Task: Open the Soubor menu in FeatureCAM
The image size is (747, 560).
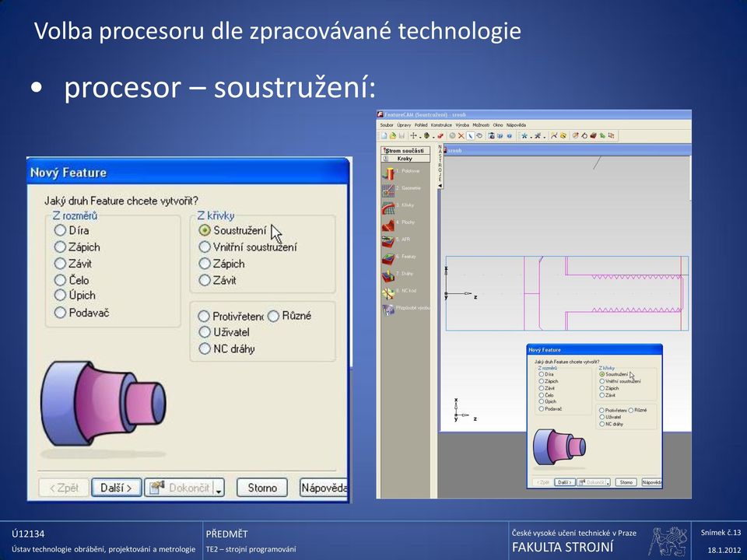Action: (x=387, y=125)
